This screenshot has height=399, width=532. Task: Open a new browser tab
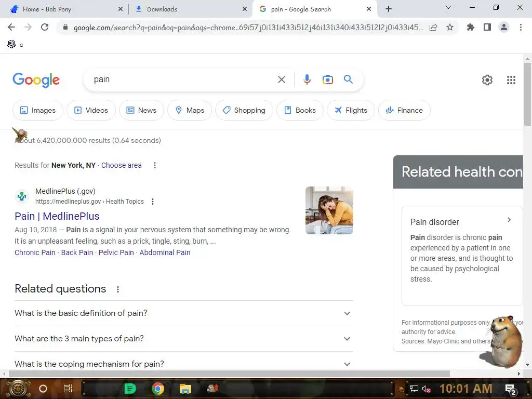click(x=389, y=9)
